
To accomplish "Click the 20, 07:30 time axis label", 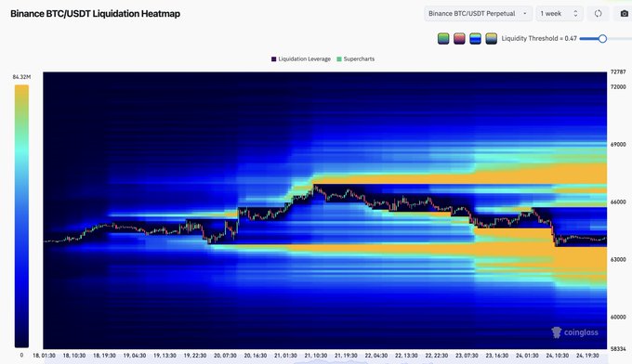I will coord(225,356).
